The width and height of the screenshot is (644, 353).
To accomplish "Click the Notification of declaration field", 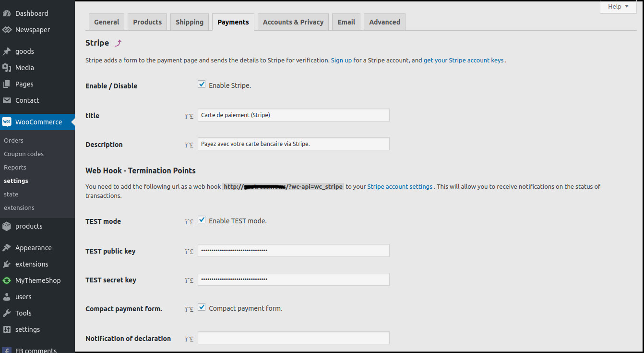I will coord(294,338).
